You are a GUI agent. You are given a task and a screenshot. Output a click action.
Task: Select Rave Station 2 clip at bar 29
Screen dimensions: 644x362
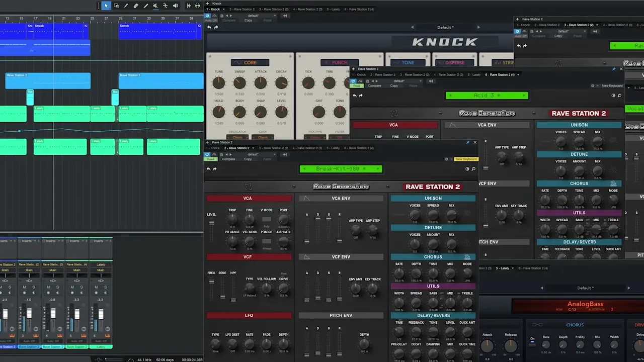point(161,80)
